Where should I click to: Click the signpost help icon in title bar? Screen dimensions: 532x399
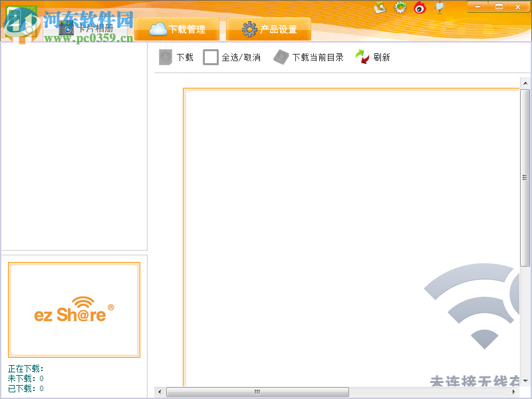pos(439,7)
